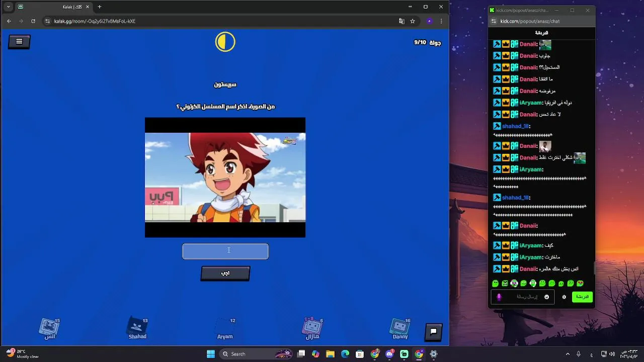The image size is (644, 362).
Task: Switch to the Kalak tab
Action: coord(55,7)
